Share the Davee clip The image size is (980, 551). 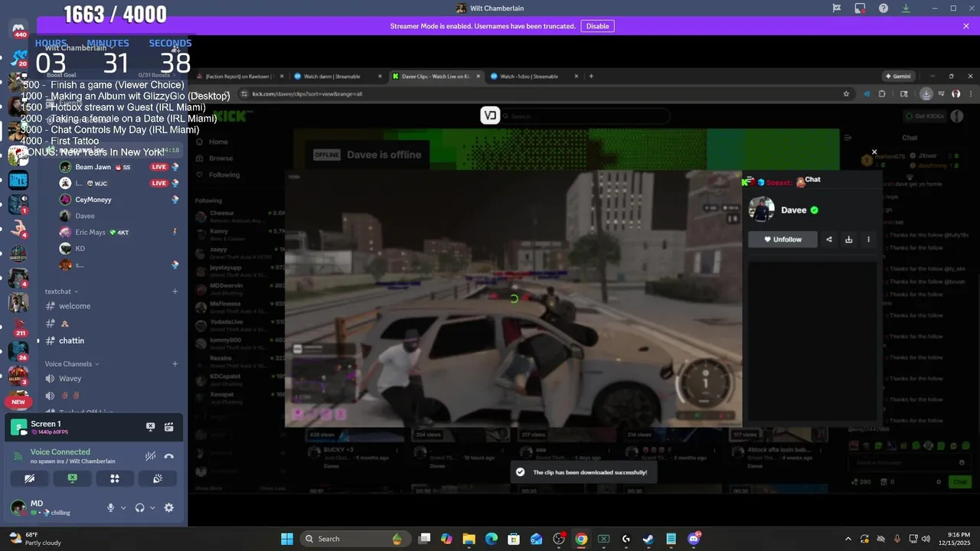pos(829,240)
